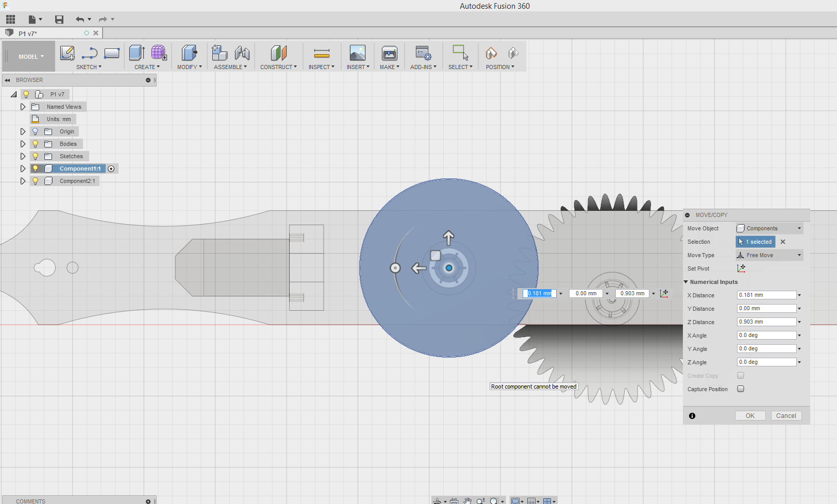Image resolution: width=837 pixels, height=504 pixels.
Task: Click the Measure inspect icon
Action: 322,53
